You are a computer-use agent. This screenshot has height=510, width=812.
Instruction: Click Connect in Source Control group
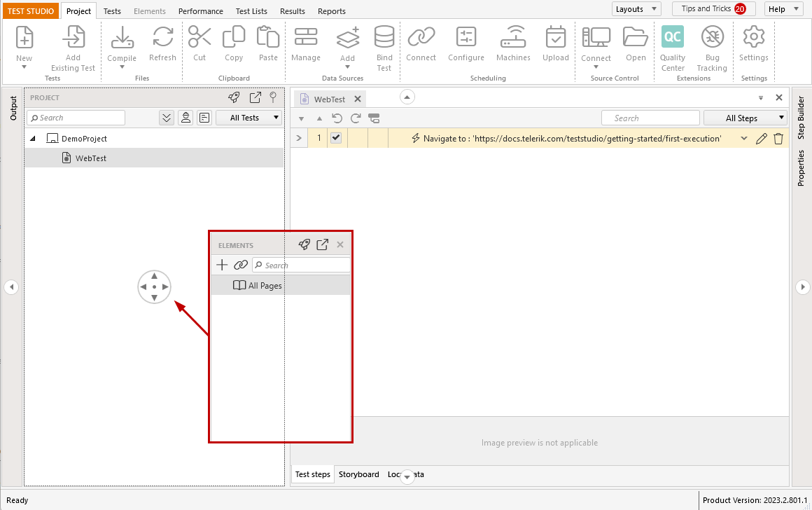[x=596, y=37]
